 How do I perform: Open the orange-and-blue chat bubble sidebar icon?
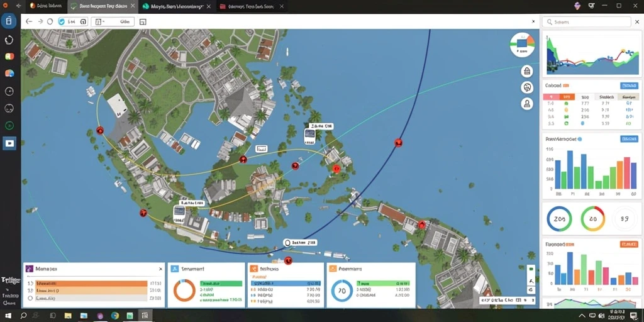9,73
